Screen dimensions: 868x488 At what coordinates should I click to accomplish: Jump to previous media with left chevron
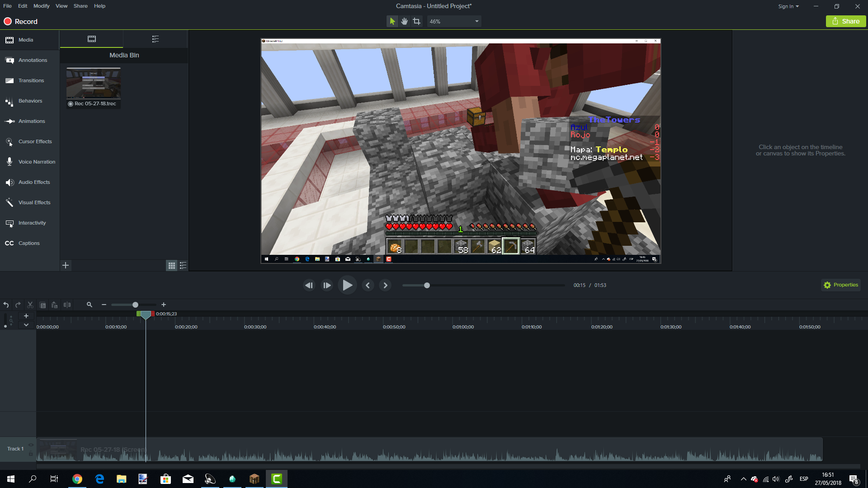click(368, 285)
